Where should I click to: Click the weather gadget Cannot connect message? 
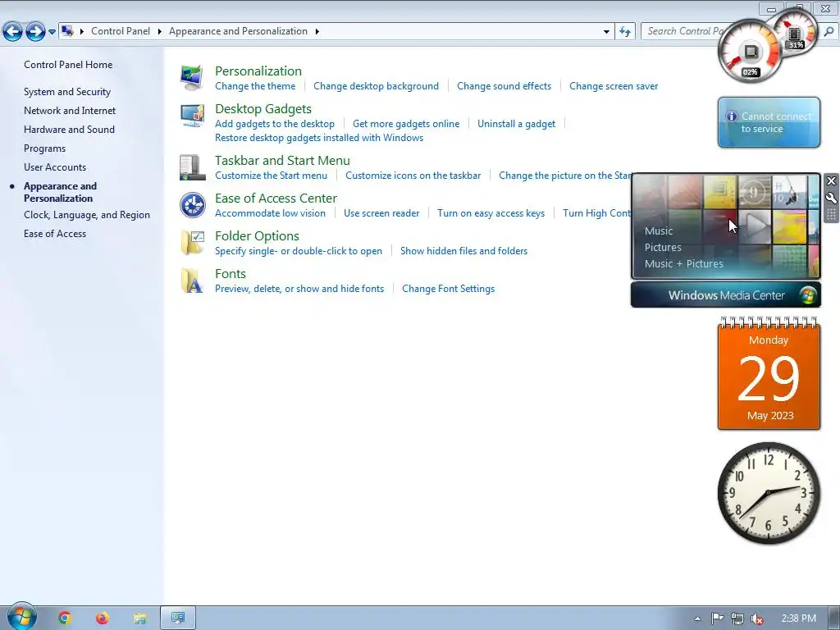(x=769, y=122)
